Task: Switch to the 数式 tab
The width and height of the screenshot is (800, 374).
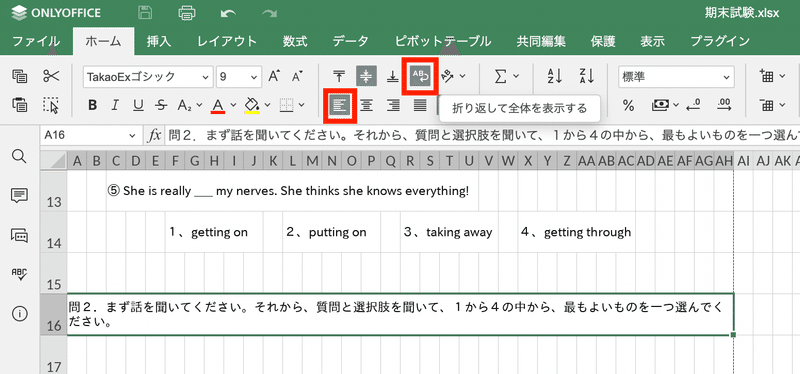Action: tap(295, 41)
